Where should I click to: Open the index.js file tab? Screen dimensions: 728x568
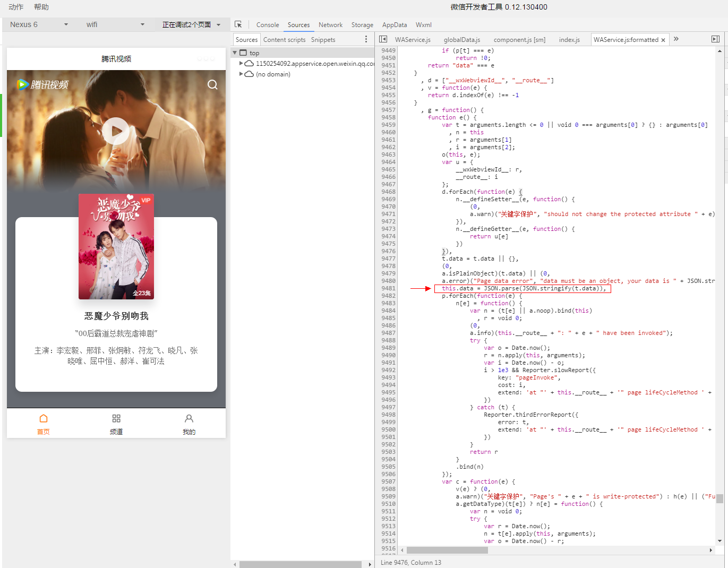pos(569,40)
